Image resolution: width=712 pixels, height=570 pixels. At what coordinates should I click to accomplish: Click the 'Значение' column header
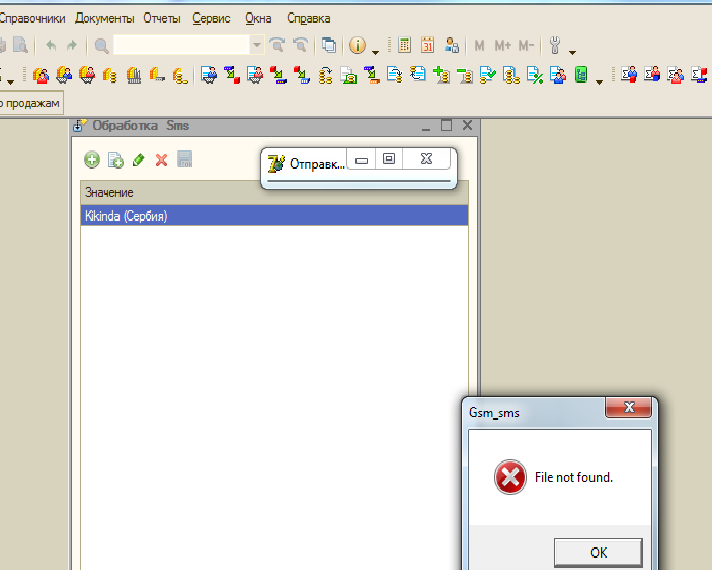pos(274,193)
